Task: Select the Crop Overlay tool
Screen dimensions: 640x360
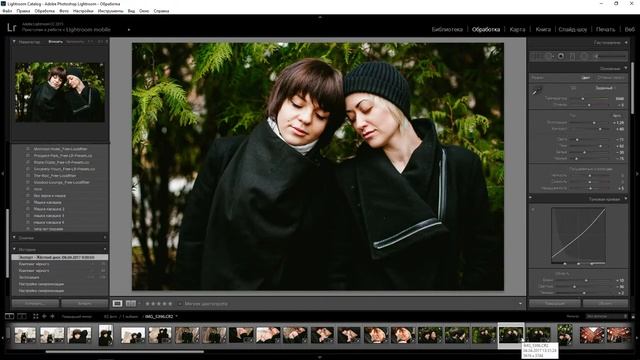Action: click(537, 56)
